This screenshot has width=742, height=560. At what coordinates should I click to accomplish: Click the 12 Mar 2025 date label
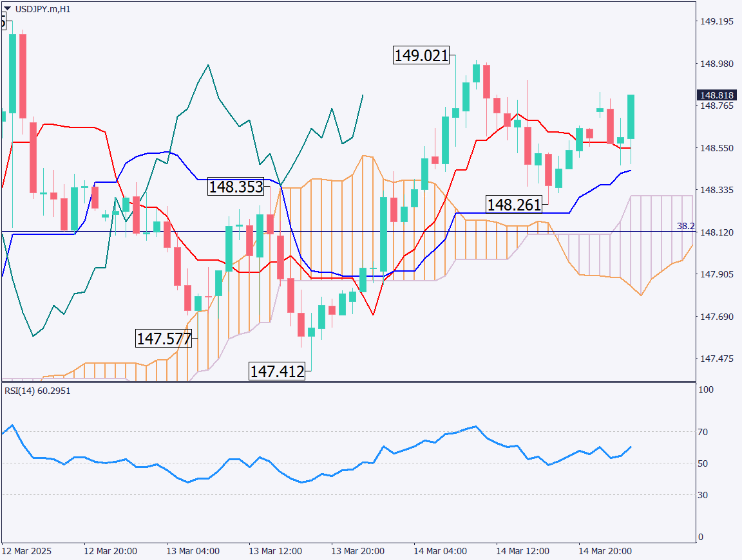(26, 552)
